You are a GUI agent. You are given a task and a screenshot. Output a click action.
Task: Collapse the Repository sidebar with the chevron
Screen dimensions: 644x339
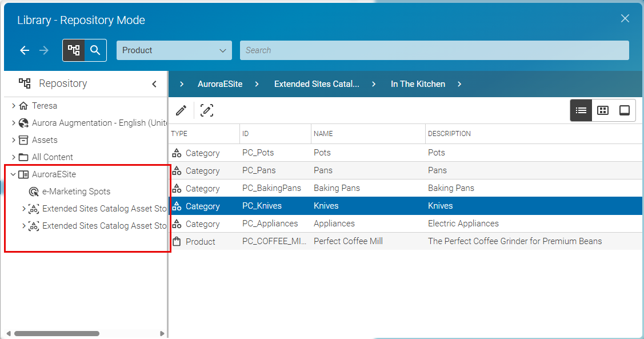point(154,83)
